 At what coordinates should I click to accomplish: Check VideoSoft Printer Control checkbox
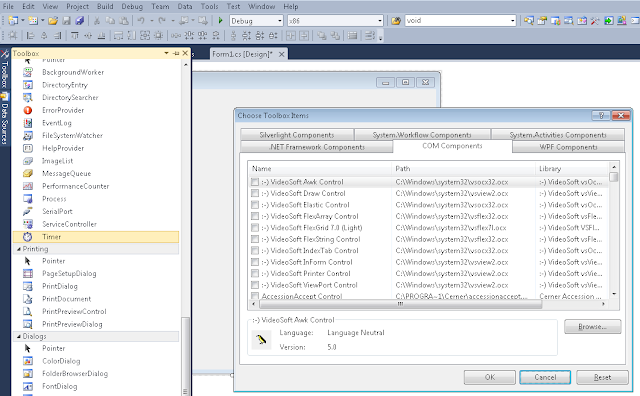(x=255, y=273)
